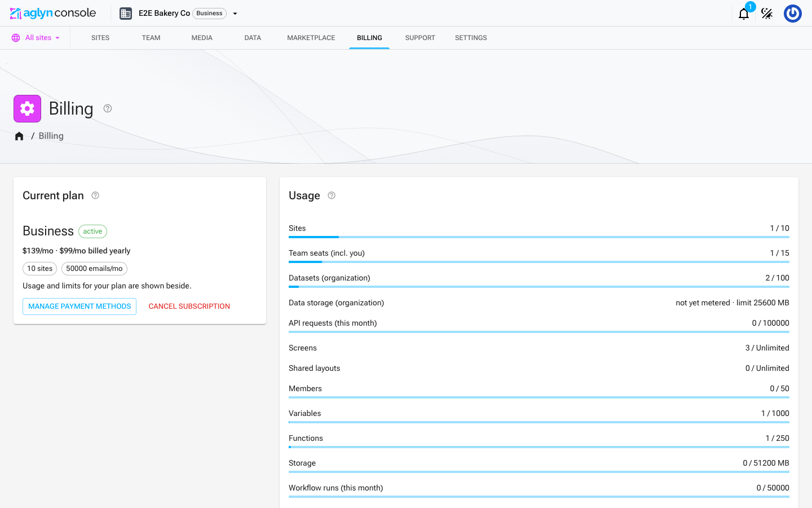The image size is (812, 508).
Task: Open the All sites dropdown
Action: pos(36,38)
